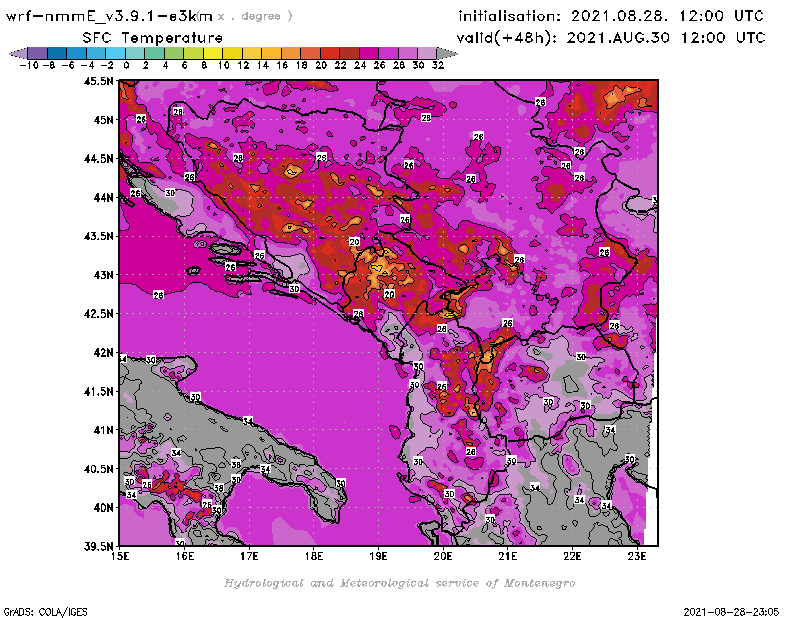Click the red 20 to 22 legend swatch

330,54
